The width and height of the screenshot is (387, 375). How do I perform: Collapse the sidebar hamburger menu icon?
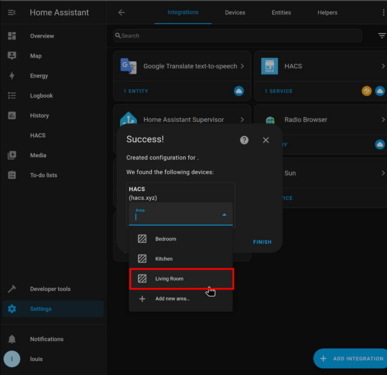(x=12, y=13)
